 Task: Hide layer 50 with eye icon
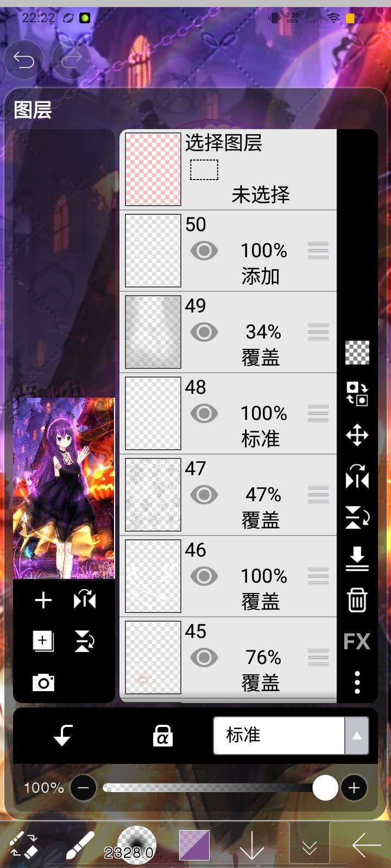tap(204, 251)
